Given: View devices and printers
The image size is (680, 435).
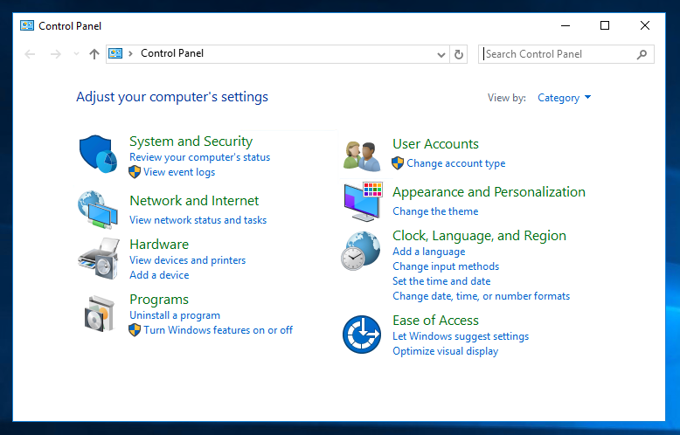Looking at the screenshot, I should click(x=187, y=260).
